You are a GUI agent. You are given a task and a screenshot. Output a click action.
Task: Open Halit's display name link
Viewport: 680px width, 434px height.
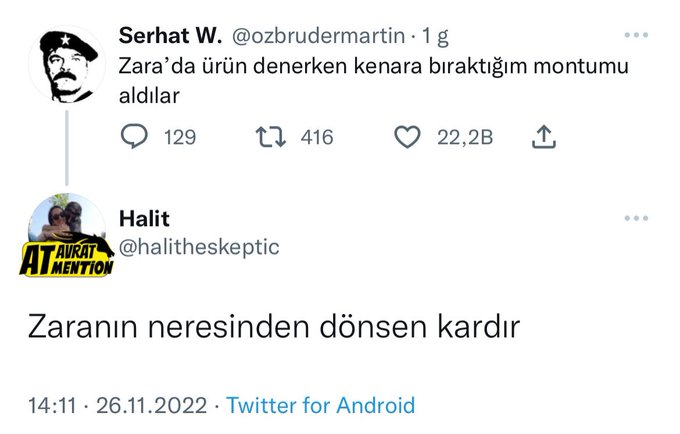[x=146, y=219]
